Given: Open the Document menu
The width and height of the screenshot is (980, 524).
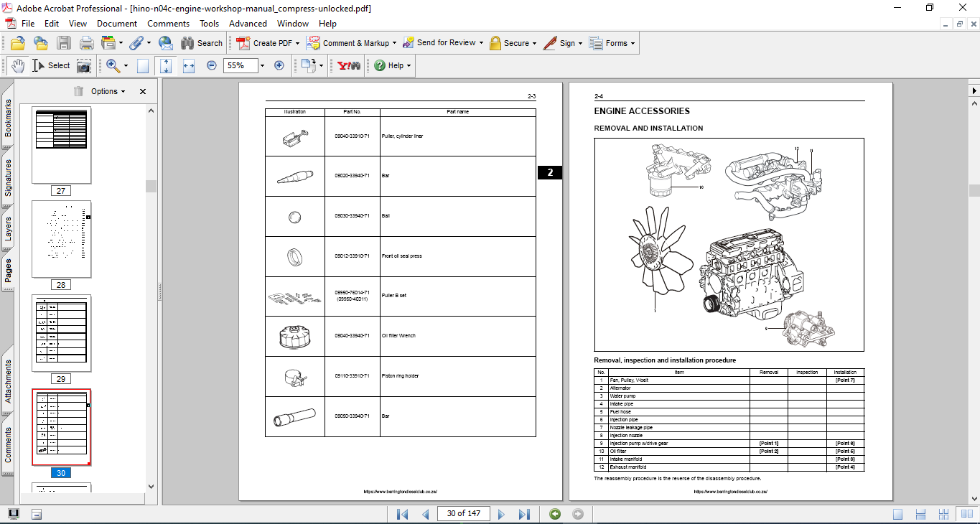Looking at the screenshot, I should (117, 24).
